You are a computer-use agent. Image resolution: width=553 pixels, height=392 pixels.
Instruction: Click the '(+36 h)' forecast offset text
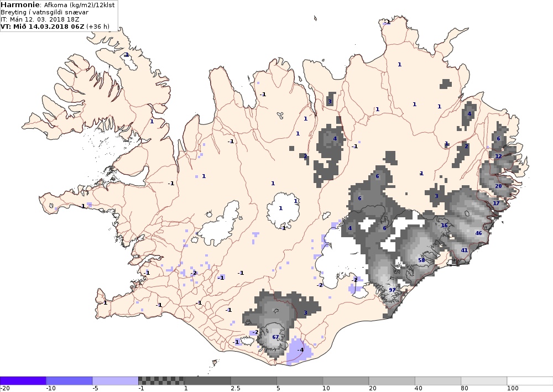coord(98,27)
